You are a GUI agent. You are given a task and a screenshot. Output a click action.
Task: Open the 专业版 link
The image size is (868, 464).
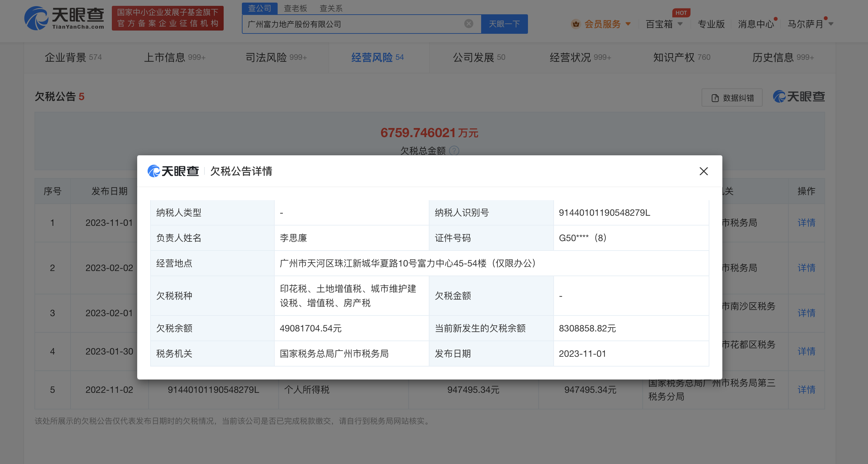tap(711, 24)
